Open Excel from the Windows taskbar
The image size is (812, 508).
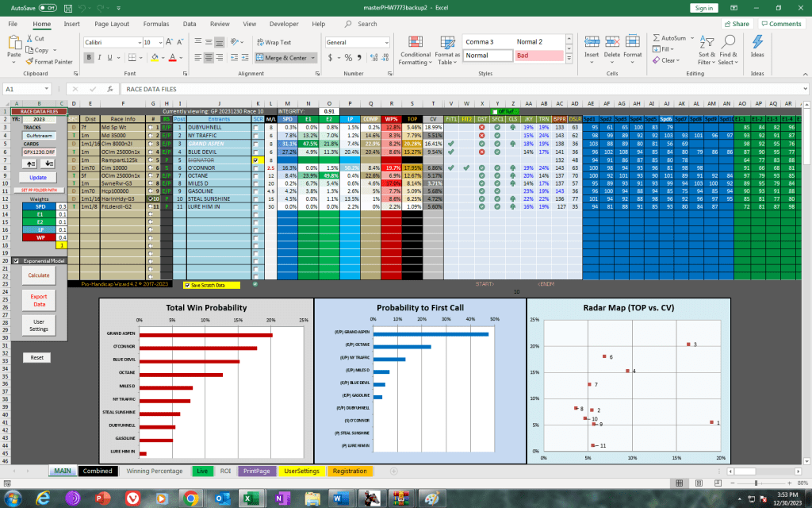247,498
